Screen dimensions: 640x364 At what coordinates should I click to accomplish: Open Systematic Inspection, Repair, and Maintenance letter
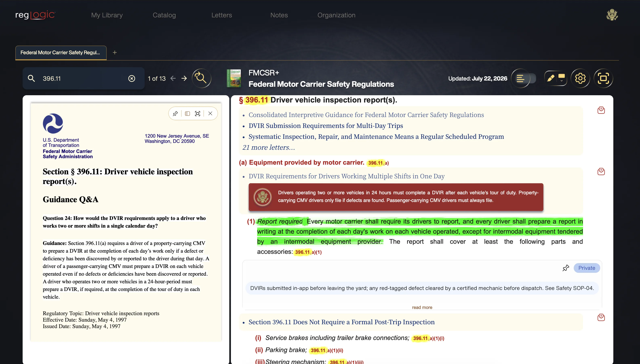click(x=376, y=136)
